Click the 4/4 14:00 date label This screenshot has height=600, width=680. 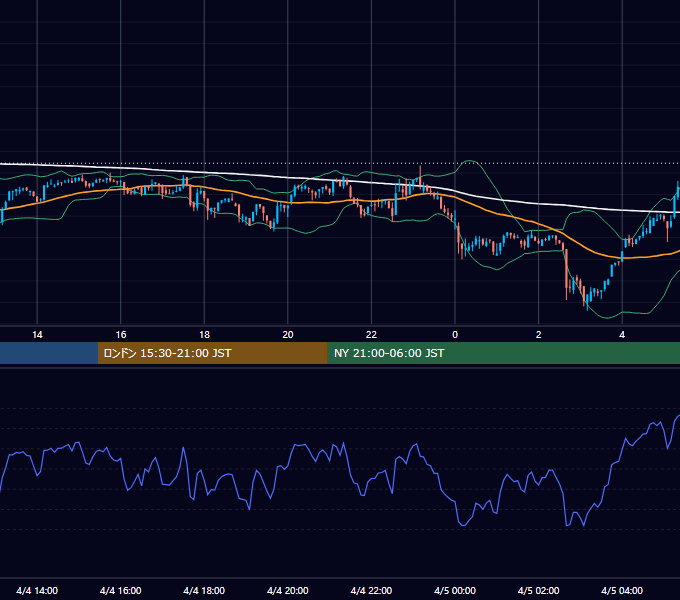[x=37, y=590]
